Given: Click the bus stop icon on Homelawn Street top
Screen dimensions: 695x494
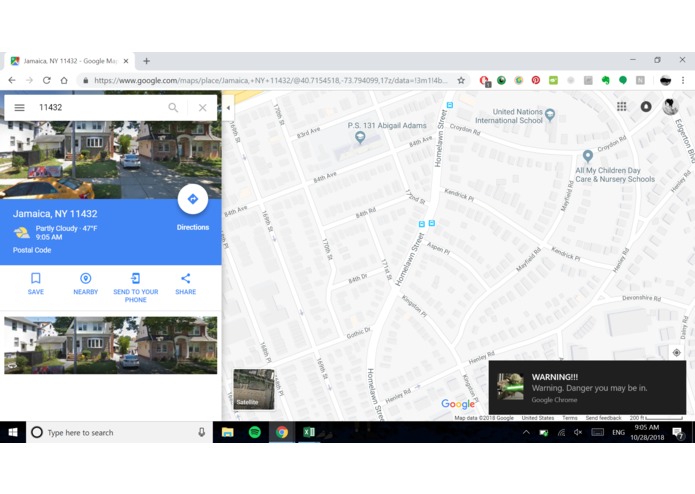Looking at the screenshot, I should pos(450,105).
